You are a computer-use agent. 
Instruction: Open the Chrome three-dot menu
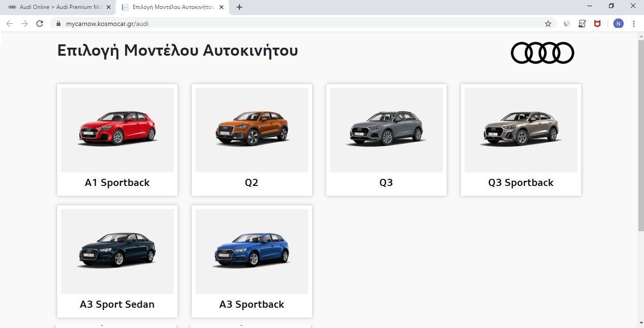634,24
